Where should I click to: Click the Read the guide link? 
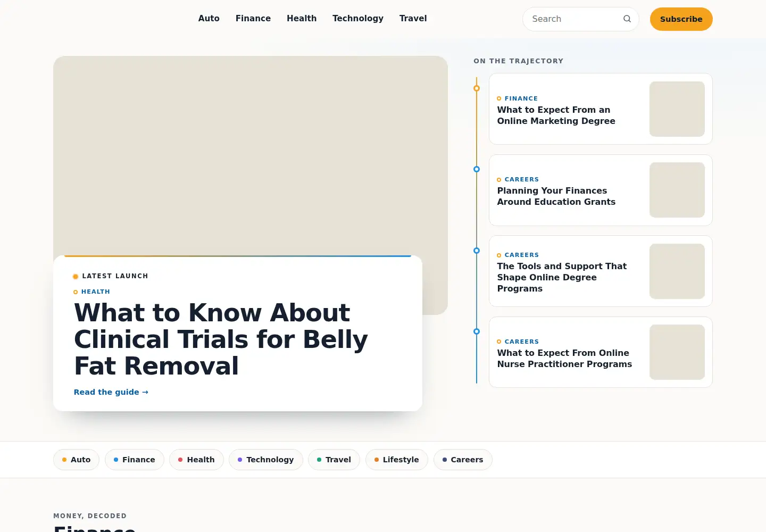point(111,392)
